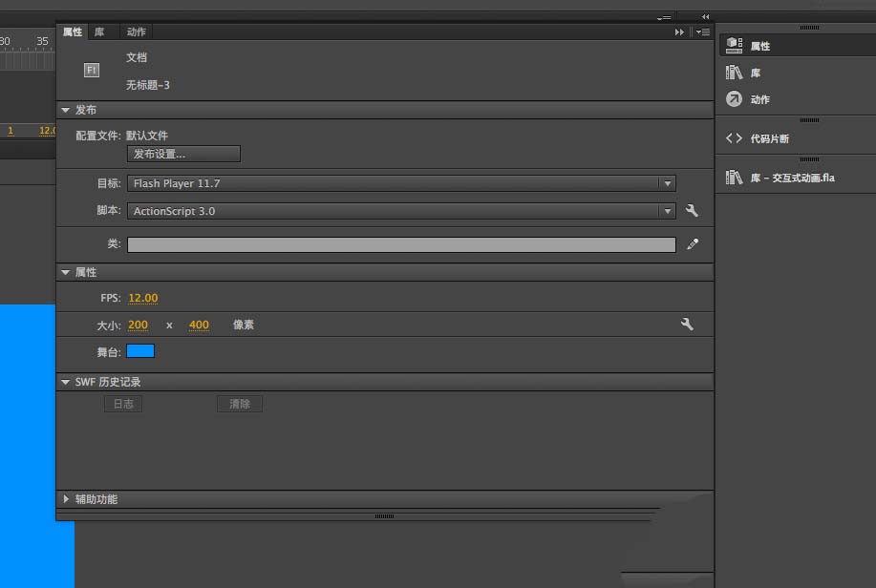The image size is (876, 588).
Task: Open the 脚本 ActionScript 3.0 dropdown
Action: click(401, 211)
